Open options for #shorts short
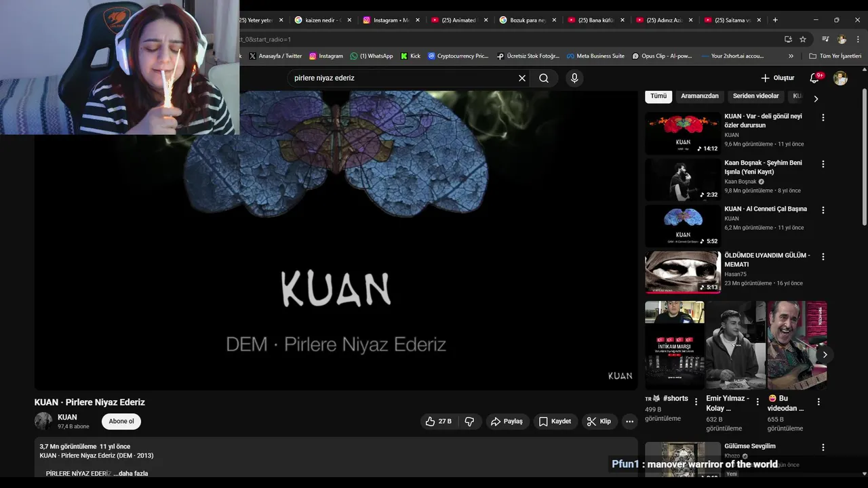Viewport: 868px width, 488px height. coord(696,401)
